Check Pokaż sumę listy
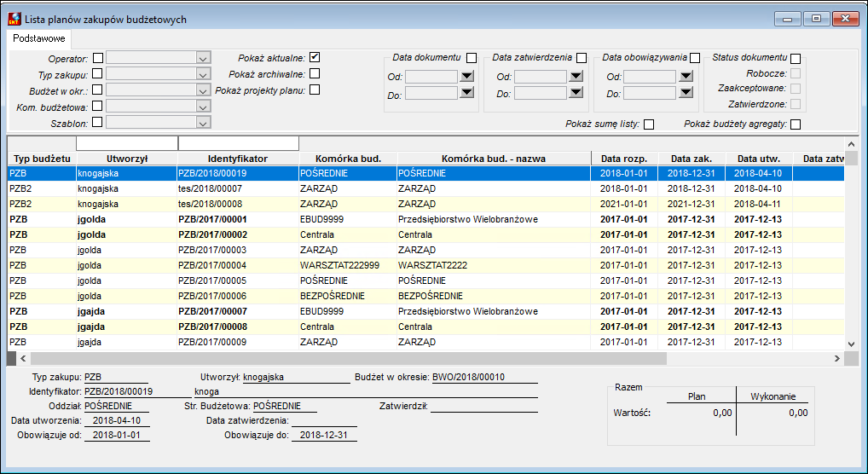The width and height of the screenshot is (868, 474). [x=649, y=124]
